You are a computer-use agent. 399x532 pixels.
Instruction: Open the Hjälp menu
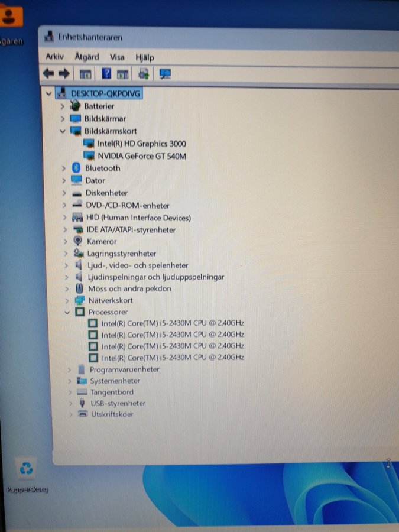pyautogui.click(x=144, y=57)
